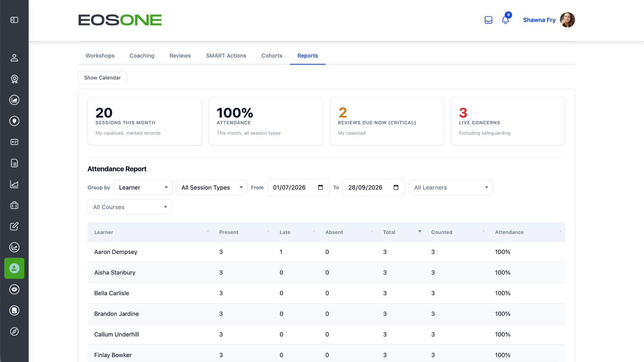Click the To date field 28/09/2026
Viewport: 644px width, 362px height.
click(x=373, y=187)
